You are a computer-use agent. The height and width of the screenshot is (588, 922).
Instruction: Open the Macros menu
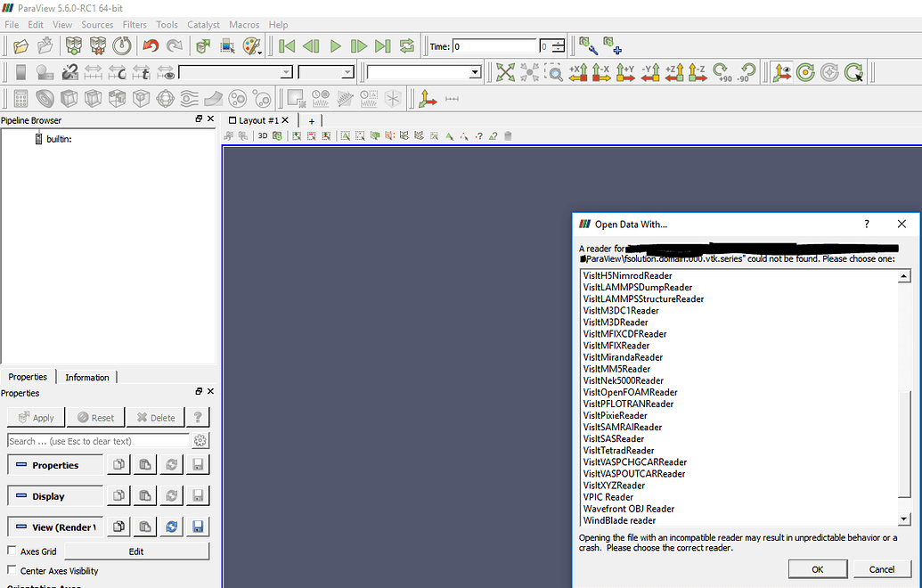[x=244, y=25]
